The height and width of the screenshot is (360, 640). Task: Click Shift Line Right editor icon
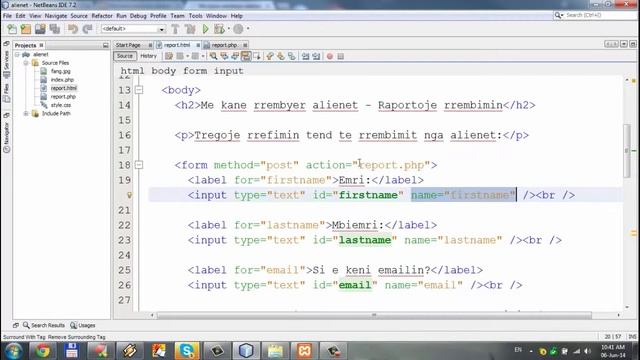coord(316,56)
